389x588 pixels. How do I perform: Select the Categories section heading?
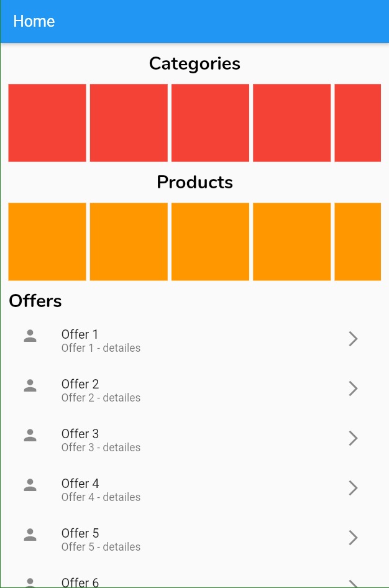194,63
